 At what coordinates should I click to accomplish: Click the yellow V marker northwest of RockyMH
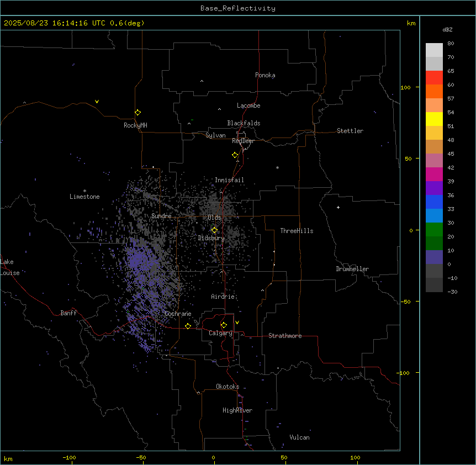pos(97,102)
